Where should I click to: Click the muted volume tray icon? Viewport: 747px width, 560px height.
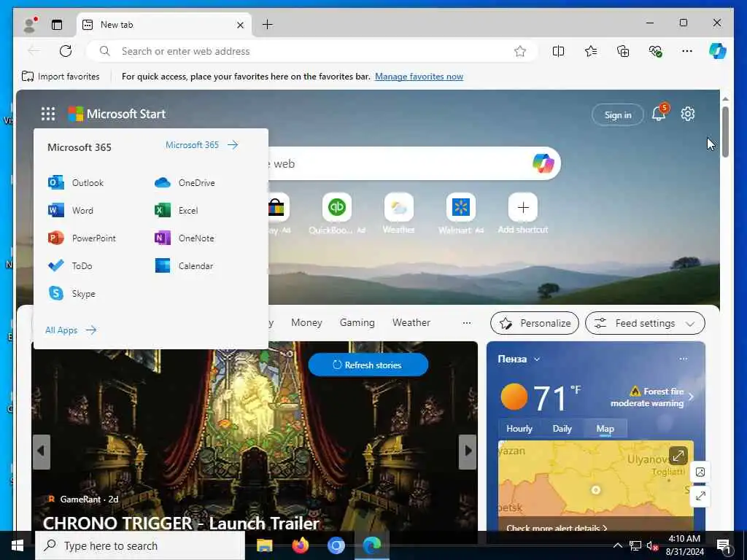651,545
